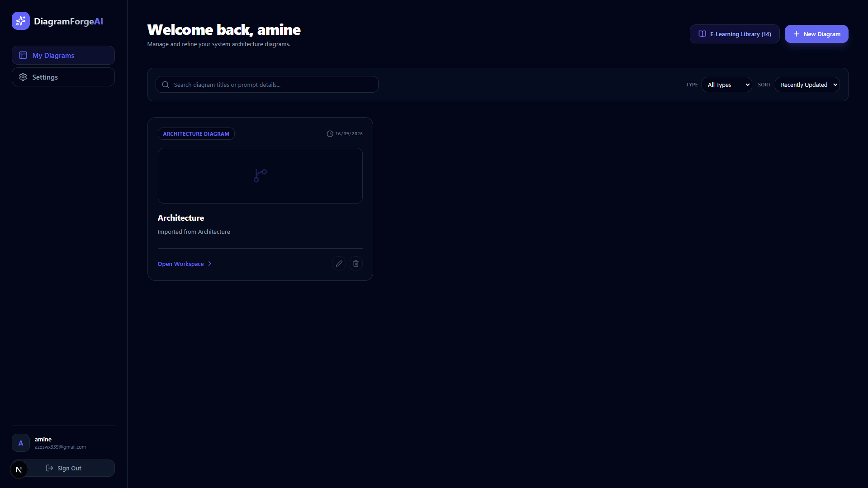Open the All Types filter dropdown
Image resolution: width=868 pixels, height=488 pixels.
pos(726,85)
